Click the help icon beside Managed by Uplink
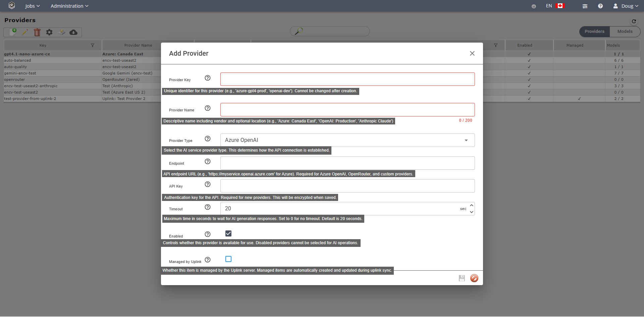644x317 pixels. [x=208, y=260]
